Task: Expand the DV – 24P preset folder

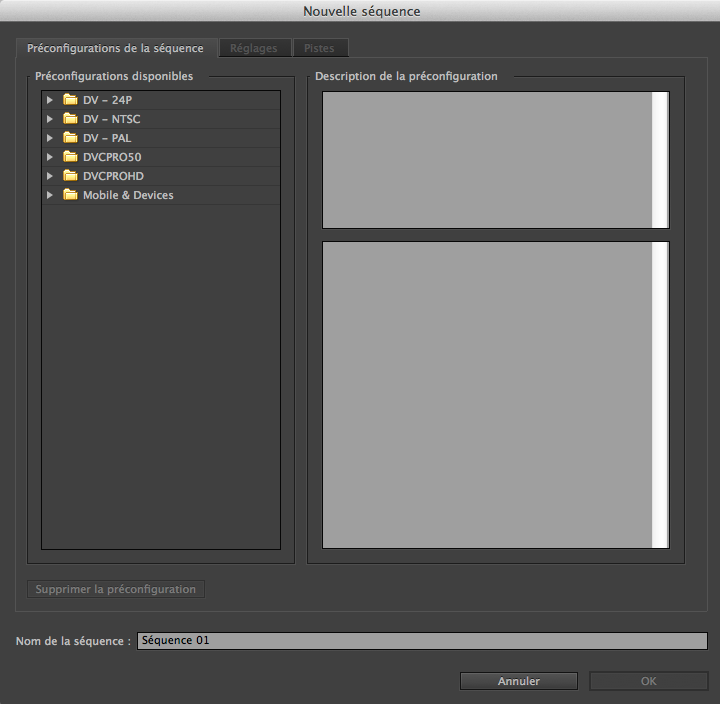Action: pos(50,100)
